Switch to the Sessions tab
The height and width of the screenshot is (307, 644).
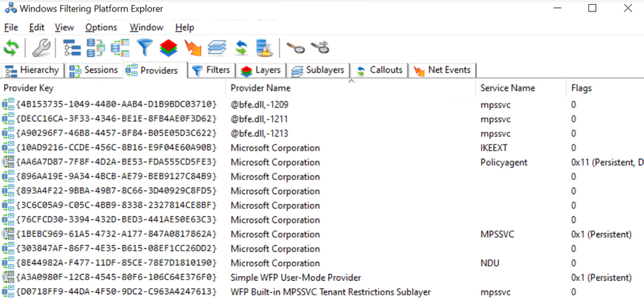(x=94, y=70)
